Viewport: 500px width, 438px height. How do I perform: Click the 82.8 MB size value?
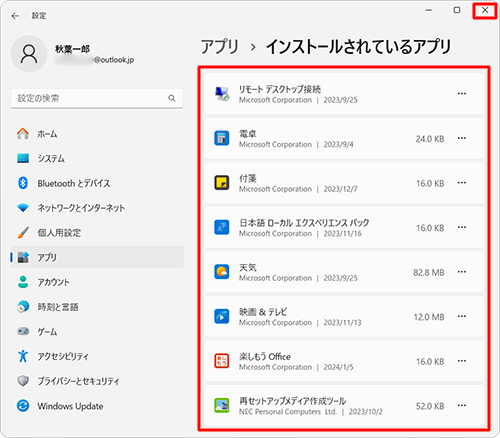coord(429,273)
